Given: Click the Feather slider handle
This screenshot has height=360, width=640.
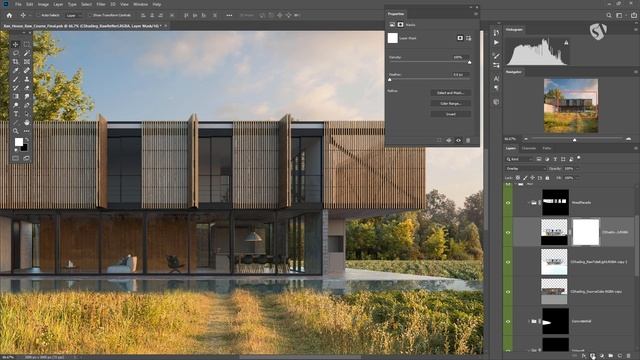Looking at the screenshot, I should click(389, 80).
